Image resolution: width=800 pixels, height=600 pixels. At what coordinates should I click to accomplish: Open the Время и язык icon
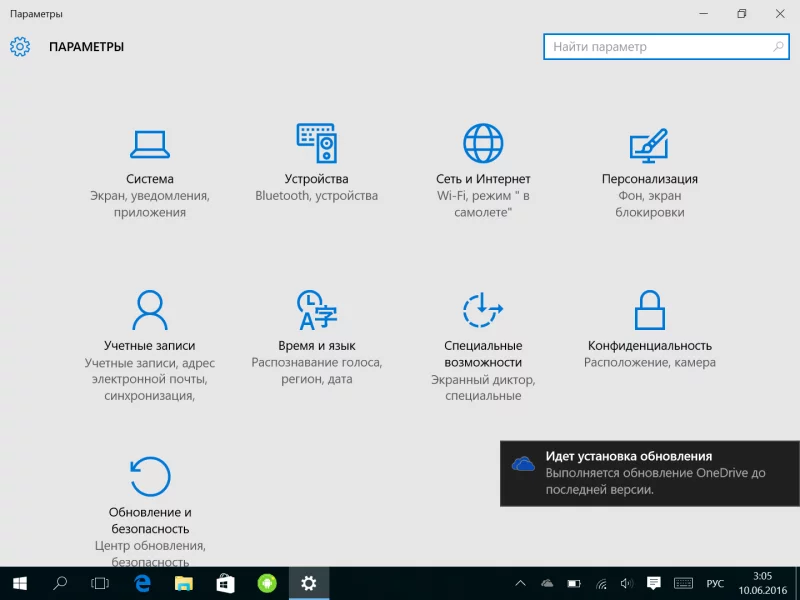coord(316,311)
